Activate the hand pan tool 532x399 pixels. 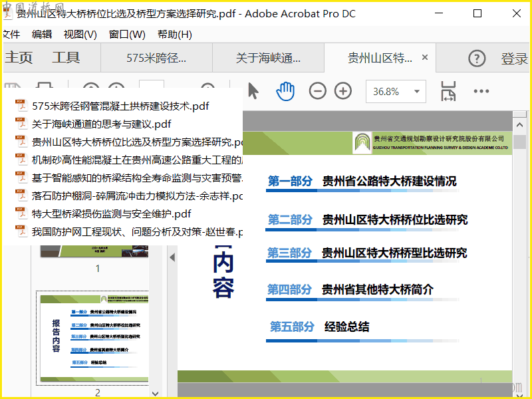point(285,91)
